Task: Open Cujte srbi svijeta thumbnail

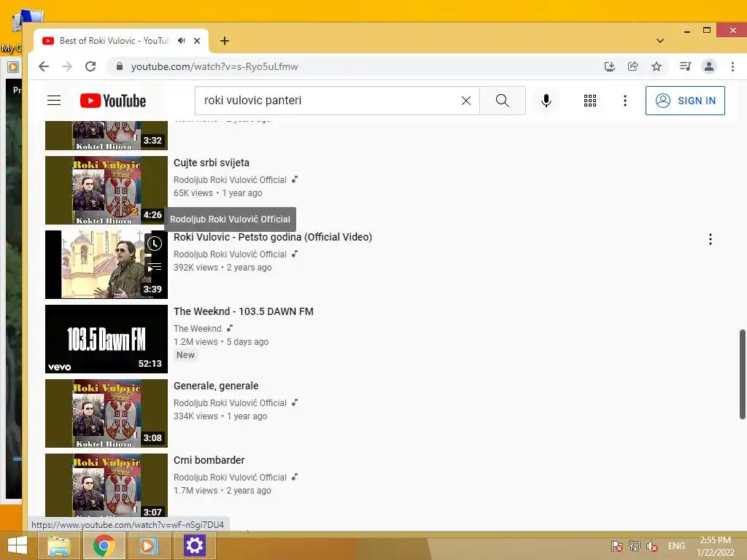Action: point(107,190)
